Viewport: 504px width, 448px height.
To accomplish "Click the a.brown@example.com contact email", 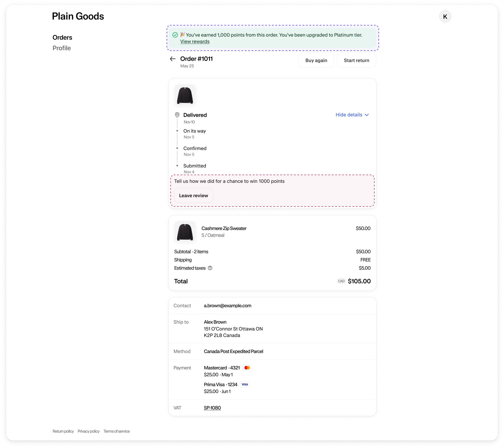I will (x=228, y=306).
